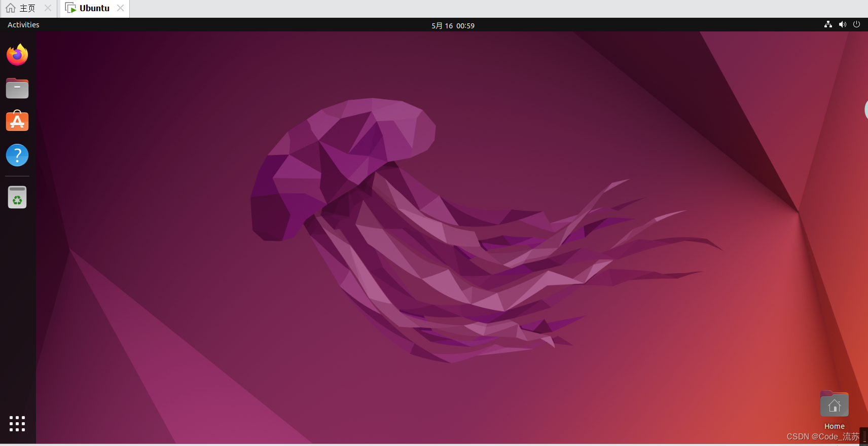Open the Home folder desktop icon
This screenshot has width=868, height=446.
tap(835, 404)
